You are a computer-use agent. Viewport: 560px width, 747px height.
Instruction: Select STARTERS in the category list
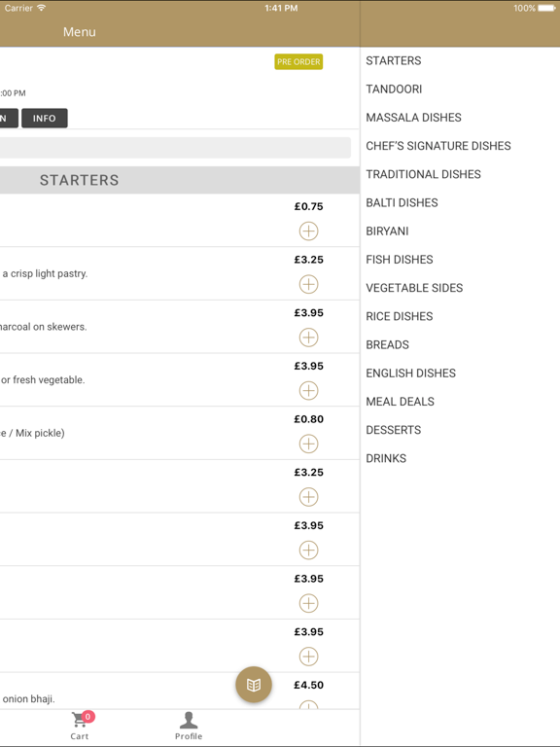394,60
